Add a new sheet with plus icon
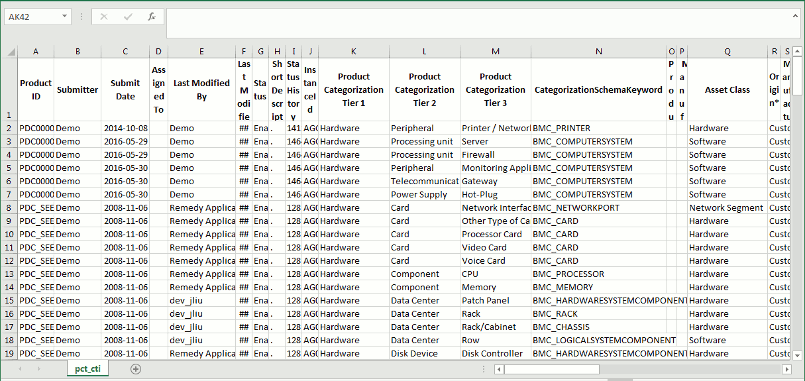This screenshot has height=381, width=805. [136, 369]
